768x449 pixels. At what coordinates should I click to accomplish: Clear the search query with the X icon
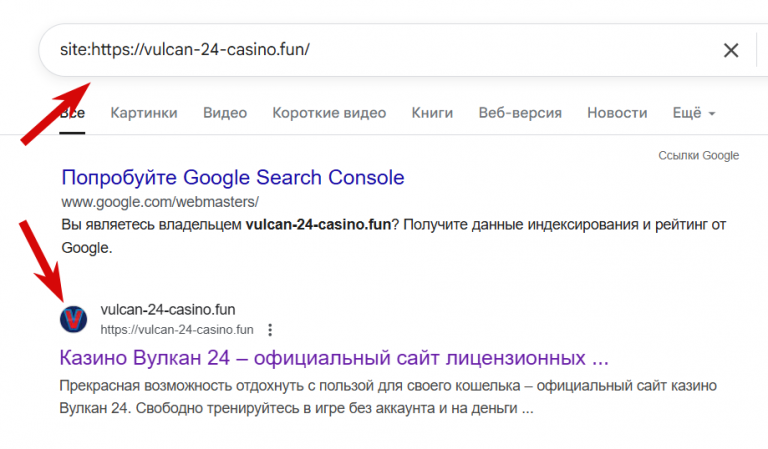click(x=731, y=50)
